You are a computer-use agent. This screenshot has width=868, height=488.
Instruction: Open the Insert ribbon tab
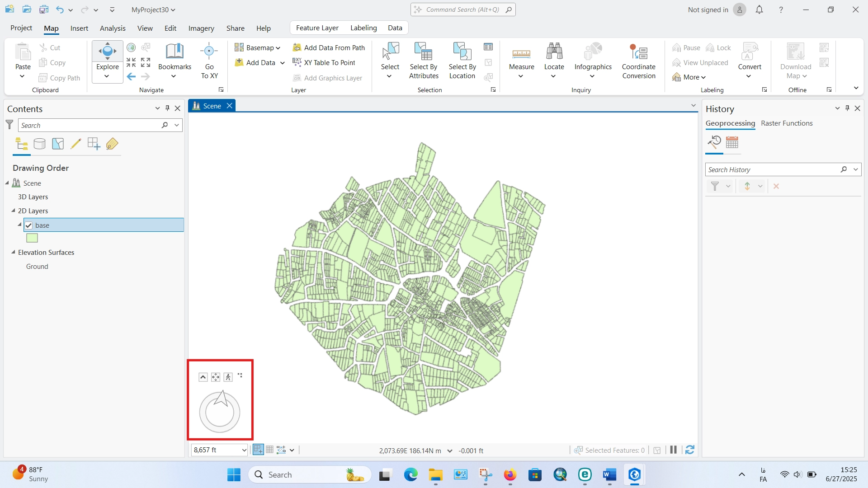79,28
